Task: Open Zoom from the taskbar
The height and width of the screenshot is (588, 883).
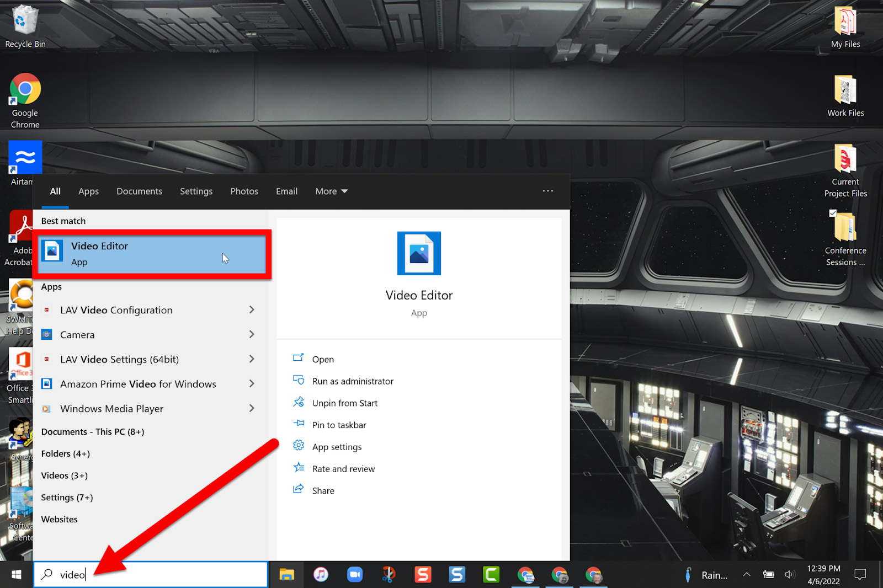Action: 355,575
